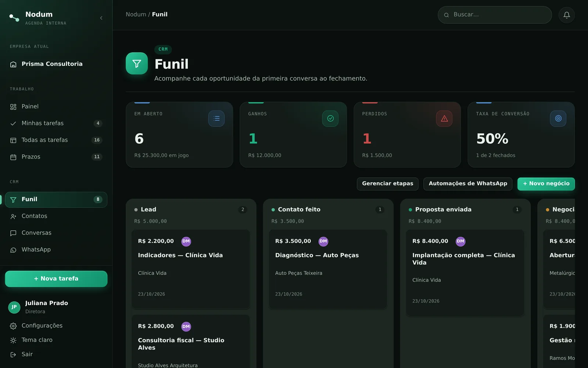
Task: Click the Lead column header
Action: click(191, 209)
